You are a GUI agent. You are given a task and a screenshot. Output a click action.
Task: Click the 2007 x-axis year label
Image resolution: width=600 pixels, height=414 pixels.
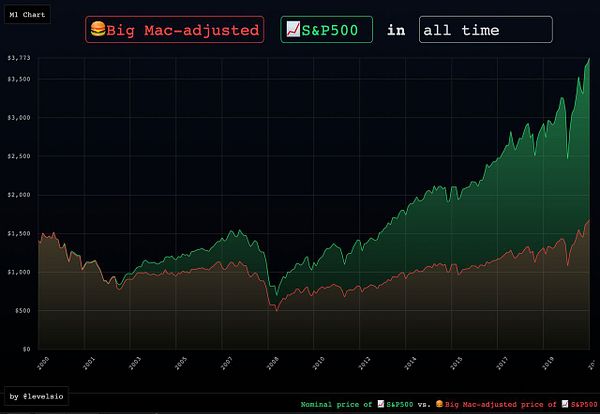227,363
